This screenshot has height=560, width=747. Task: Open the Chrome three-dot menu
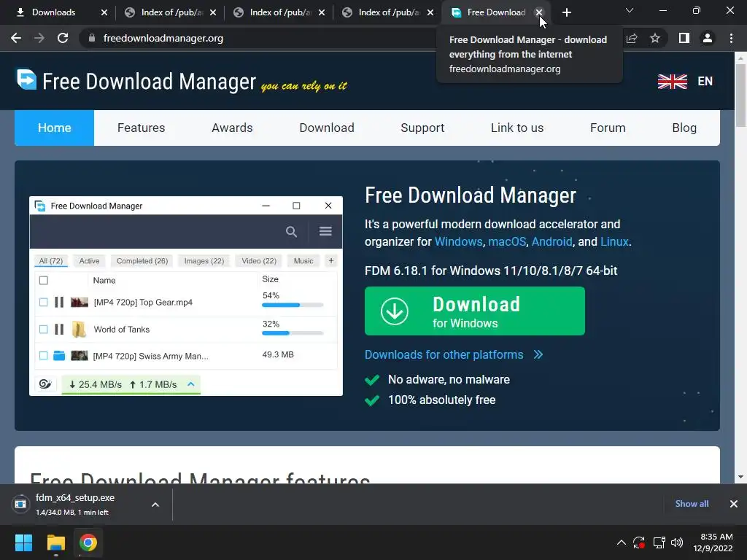click(x=731, y=38)
